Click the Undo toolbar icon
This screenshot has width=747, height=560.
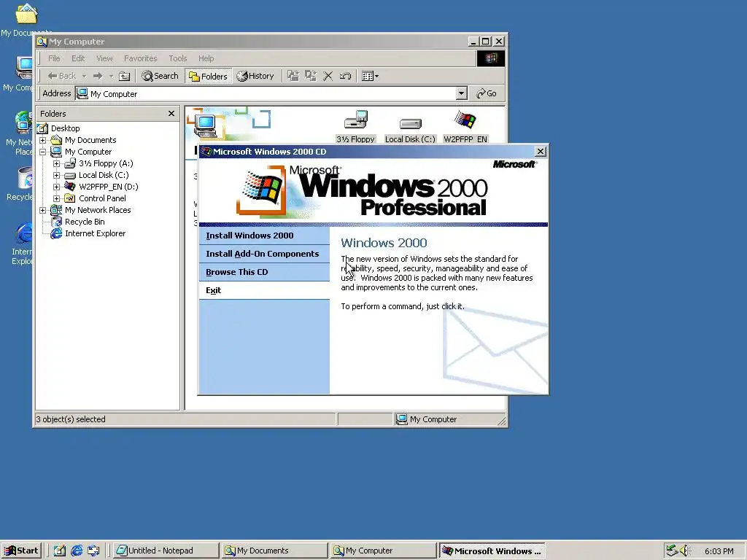[x=345, y=76]
